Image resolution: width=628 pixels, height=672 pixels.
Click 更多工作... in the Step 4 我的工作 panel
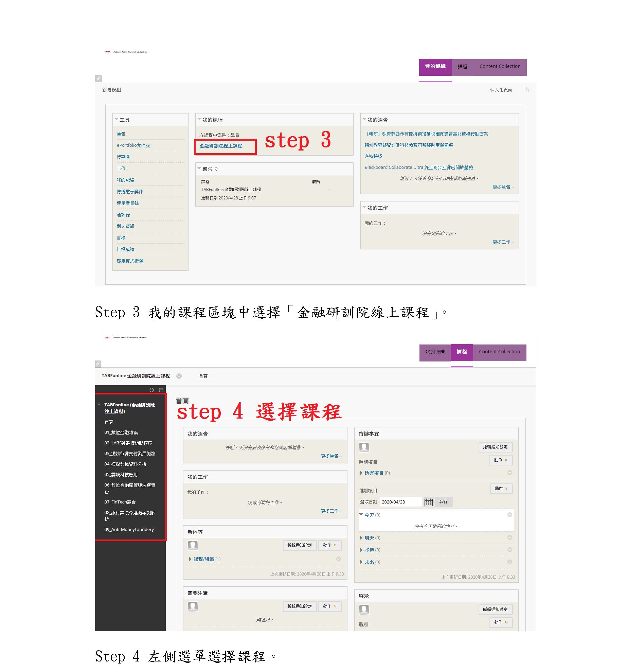(x=331, y=511)
